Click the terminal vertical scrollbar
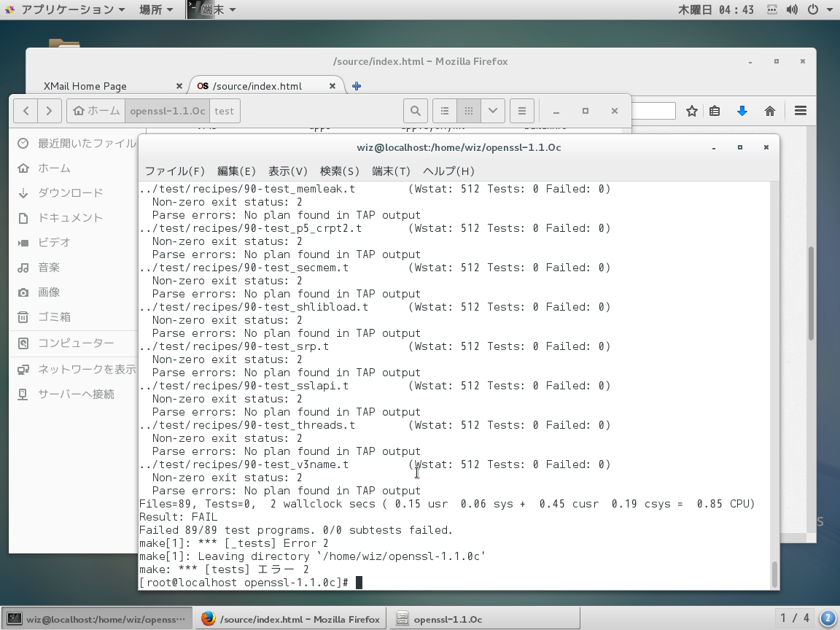This screenshot has width=840, height=630. [774, 575]
